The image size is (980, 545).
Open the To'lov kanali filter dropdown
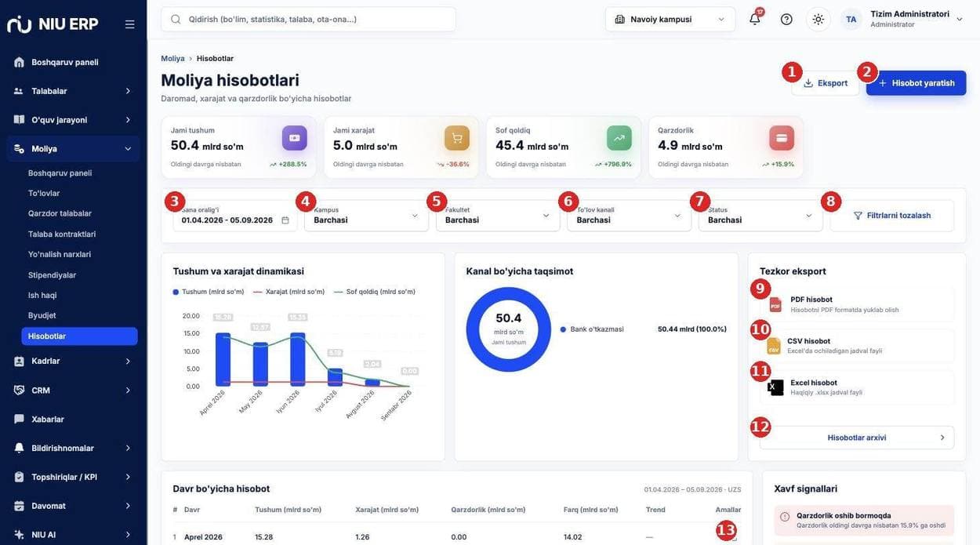[630, 216]
